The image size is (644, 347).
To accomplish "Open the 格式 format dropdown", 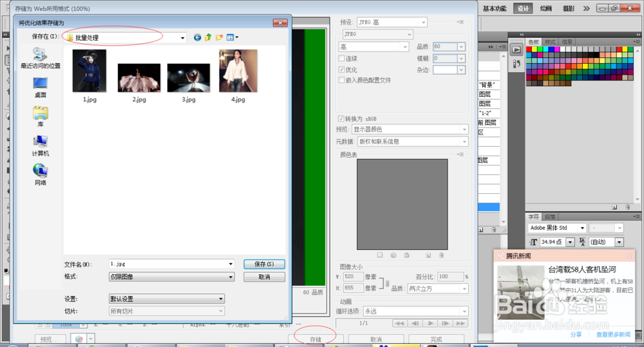I will pos(172,277).
